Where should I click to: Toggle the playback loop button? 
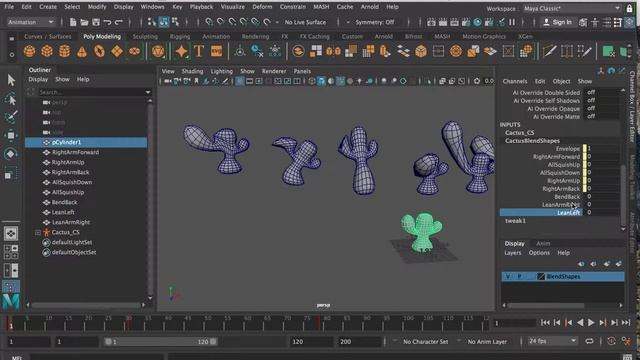click(x=589, y=341)
